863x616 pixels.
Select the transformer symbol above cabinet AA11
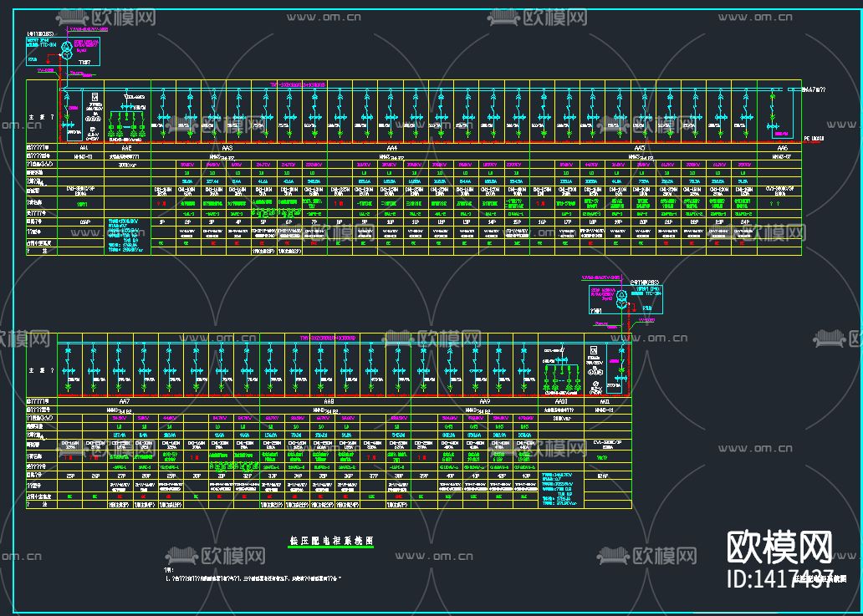pos(621,298)
